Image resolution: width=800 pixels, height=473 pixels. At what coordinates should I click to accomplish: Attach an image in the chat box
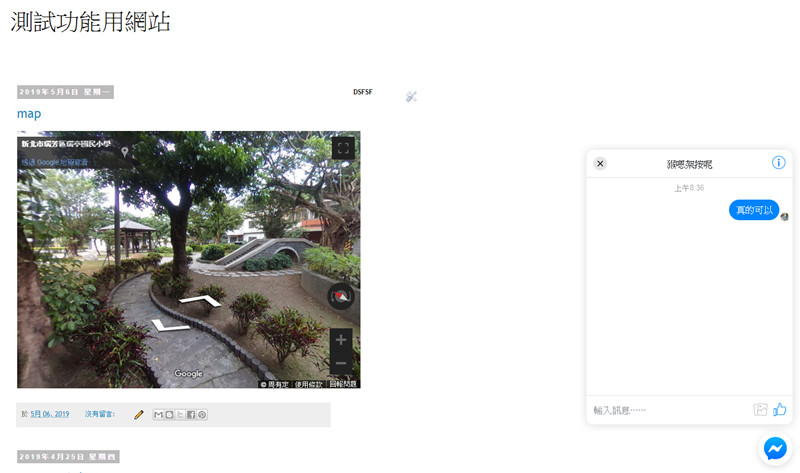click(x=760, y=409)
